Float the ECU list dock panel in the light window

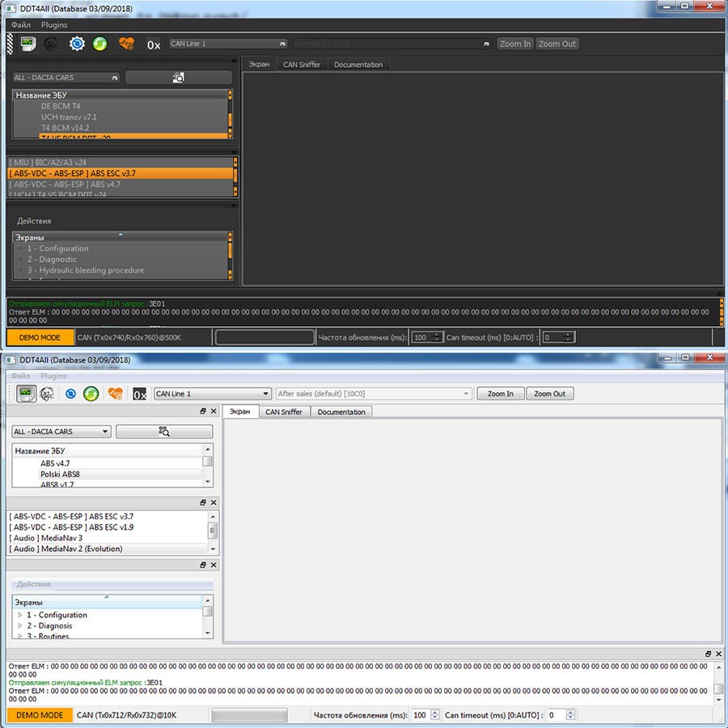(x=203, y=411)
